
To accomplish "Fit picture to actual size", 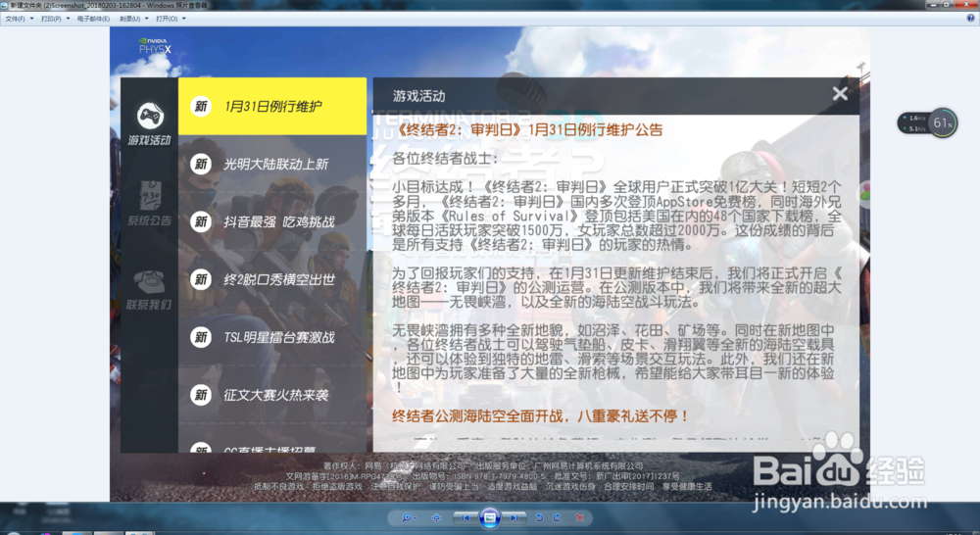I will coord(436,517).
